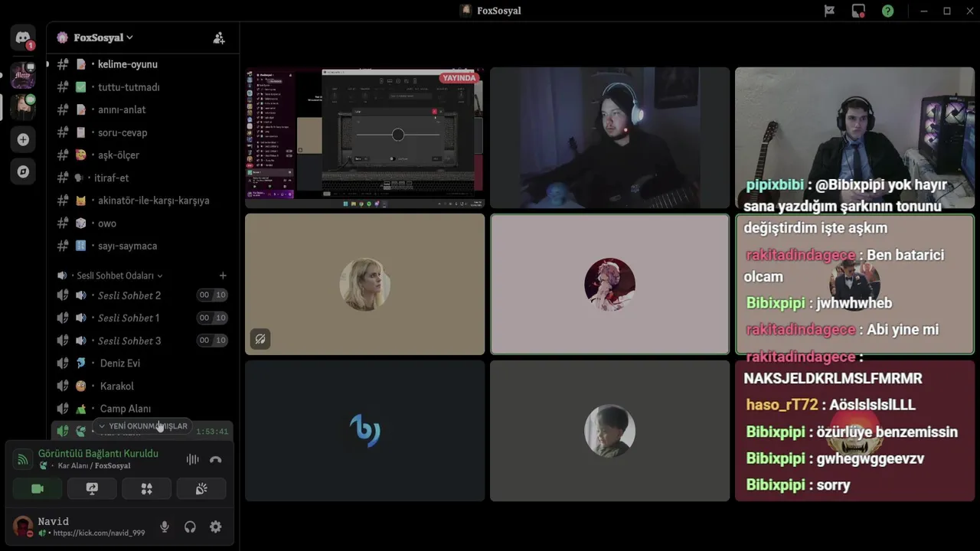Join the Karakol voice channel

click(142, 386)
